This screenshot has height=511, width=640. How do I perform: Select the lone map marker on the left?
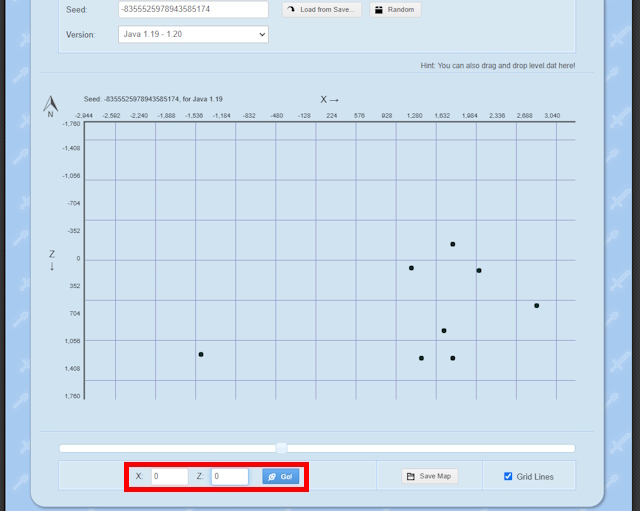point(201,354)
